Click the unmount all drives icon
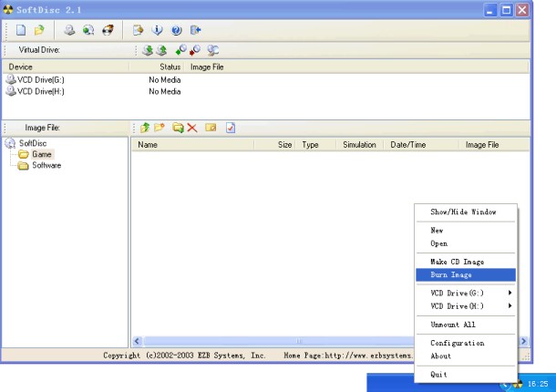556x392 pixels. coord(212,50)
